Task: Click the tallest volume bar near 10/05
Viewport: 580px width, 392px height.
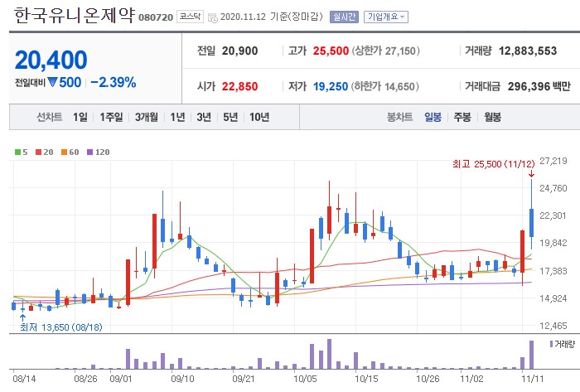Action: point(329,354)
